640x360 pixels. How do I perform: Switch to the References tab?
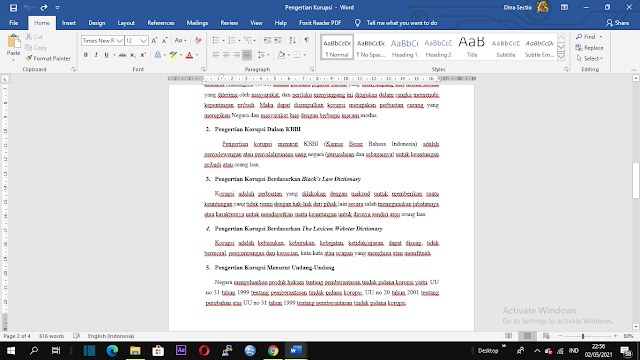pyautogui.click(x=161, y=23)
